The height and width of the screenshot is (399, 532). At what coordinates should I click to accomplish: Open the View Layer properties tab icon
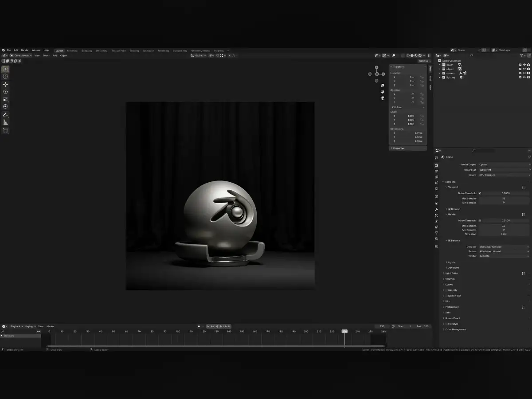pos(436,177)
